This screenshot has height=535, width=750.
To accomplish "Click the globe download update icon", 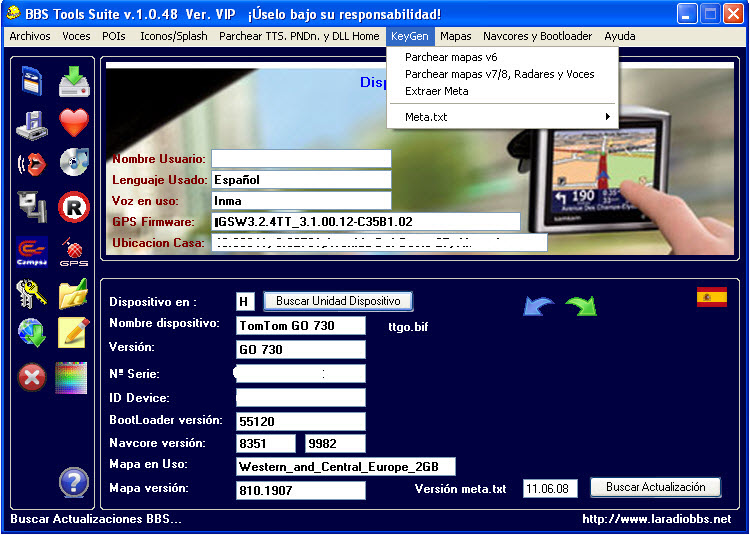I will point(32,332).
